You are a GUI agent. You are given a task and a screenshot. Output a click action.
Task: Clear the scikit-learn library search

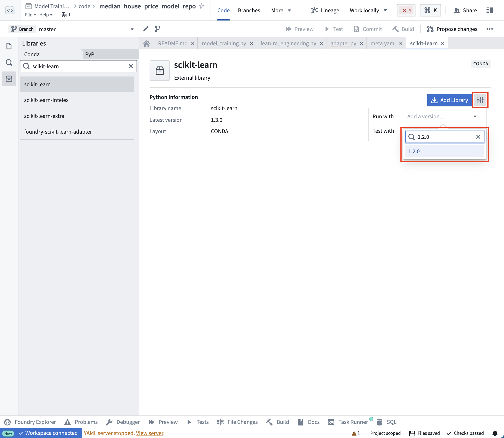(x=131, y=66)
